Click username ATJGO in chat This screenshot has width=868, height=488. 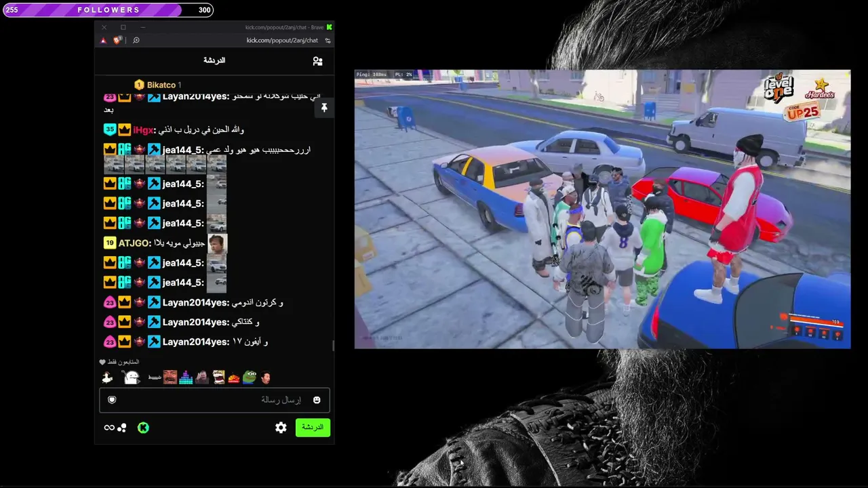click(134, 243)
